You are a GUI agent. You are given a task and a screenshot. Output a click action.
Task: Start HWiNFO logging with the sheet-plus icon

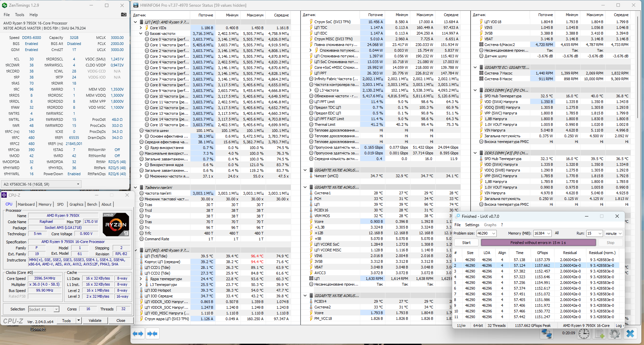599,334
